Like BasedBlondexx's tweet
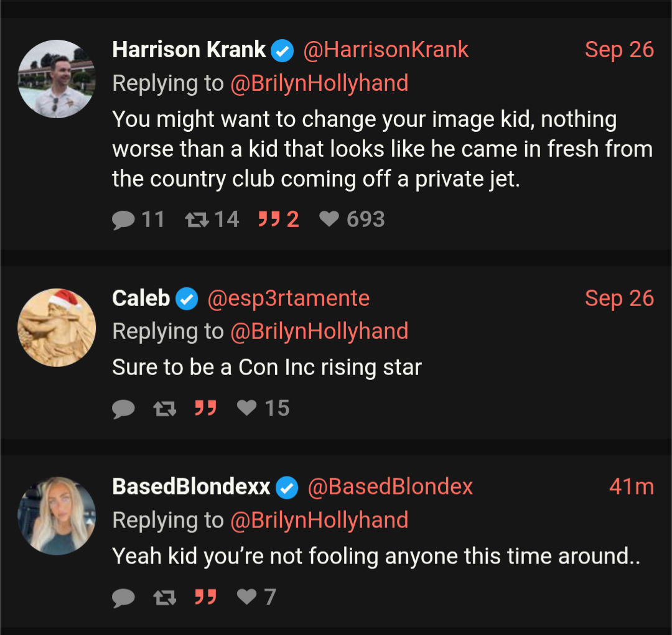672x635 pixels. tap(247, 598)
